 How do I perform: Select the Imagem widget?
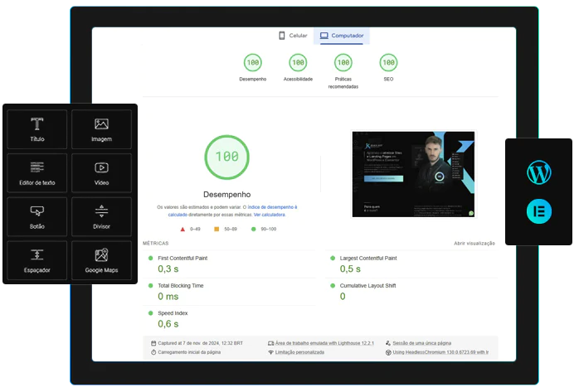click(x=101, y=129)
